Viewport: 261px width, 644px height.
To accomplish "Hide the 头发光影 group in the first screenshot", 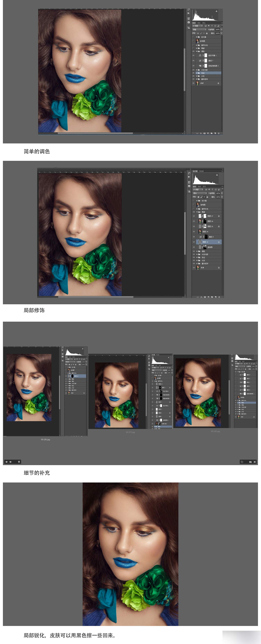I will [193, 70].
